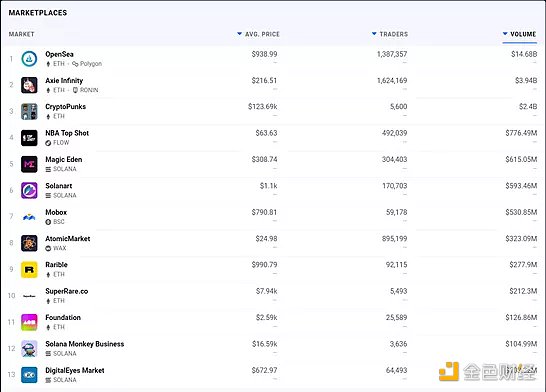
Task: Click the yellow Rarible R icon
Action: tap(29, 269)
